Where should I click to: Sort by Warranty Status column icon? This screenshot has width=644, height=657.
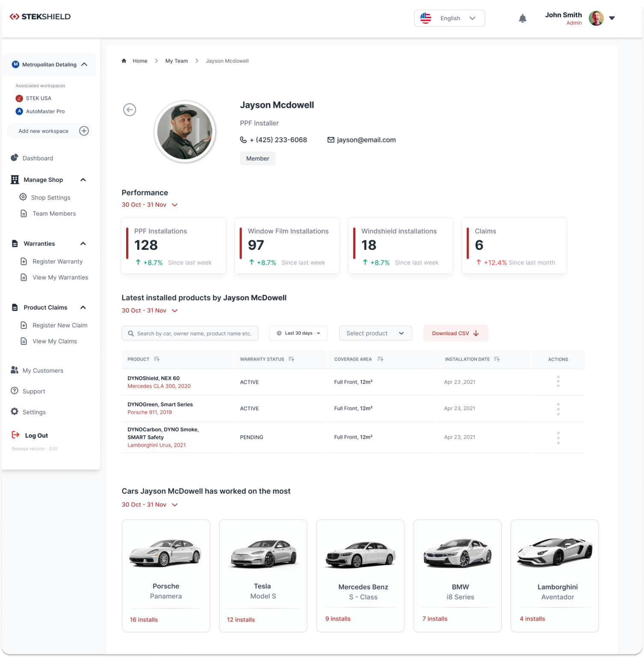coord(292,359)
